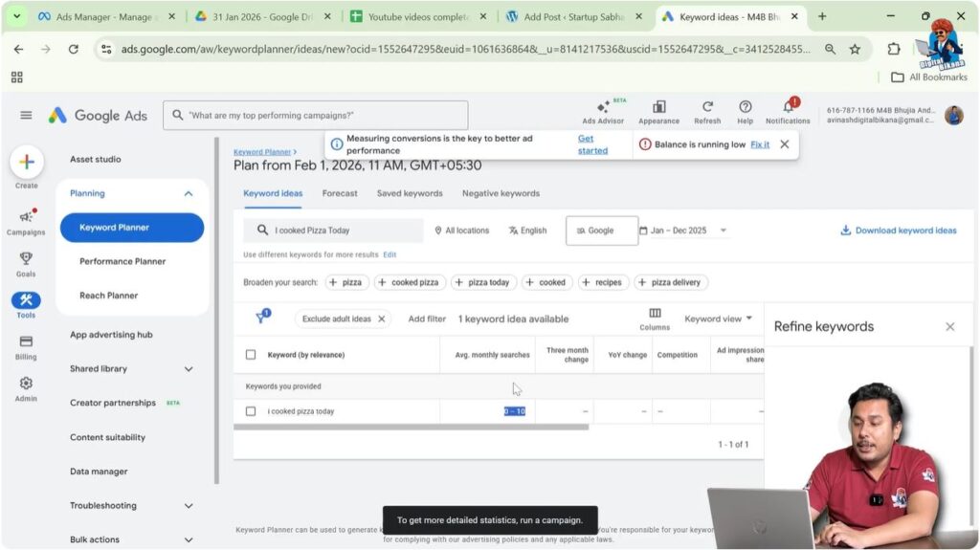Open the Google Ads main menu hamburger

26,115
